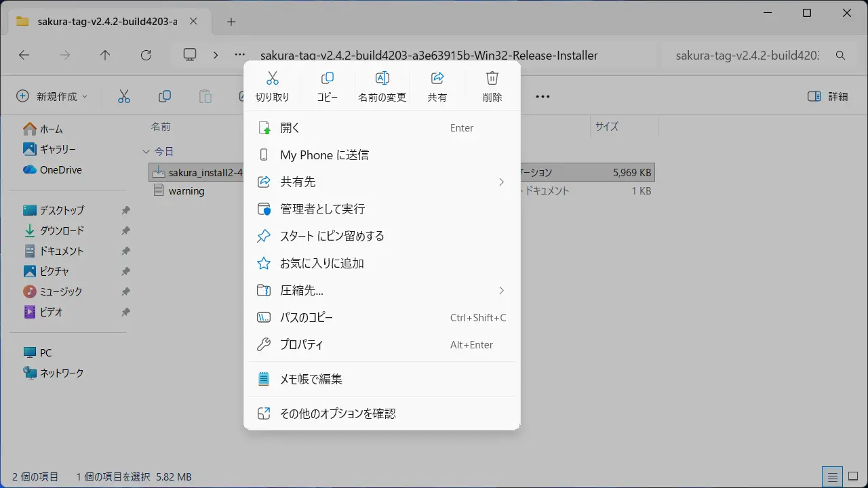
Task: Click the コピー (Copy) icon in context menu
Action: point(327,86)
